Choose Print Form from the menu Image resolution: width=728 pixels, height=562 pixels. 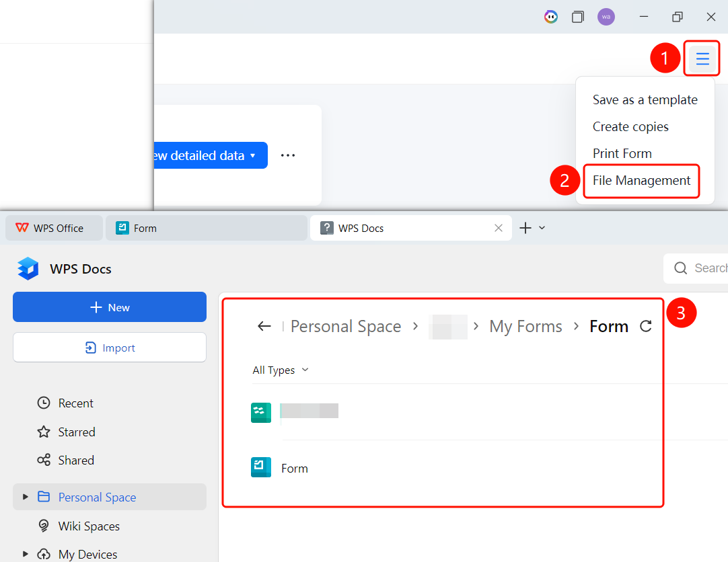pyautogui.click(x=622, y=153)
